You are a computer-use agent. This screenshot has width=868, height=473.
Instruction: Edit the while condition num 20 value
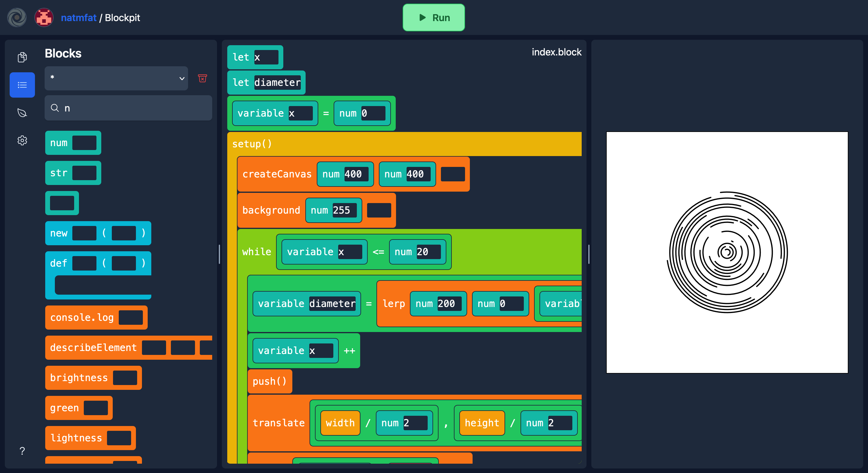tap(429, 252)
